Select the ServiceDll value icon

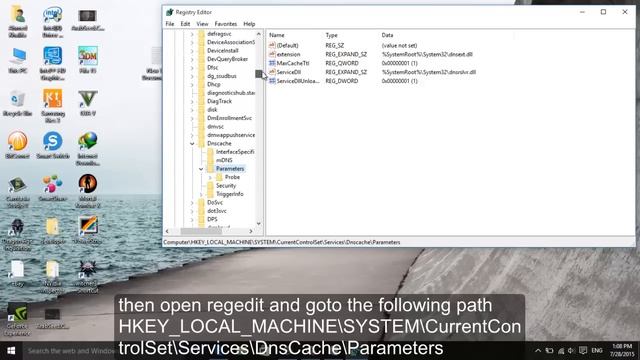(x=272, y=72)
